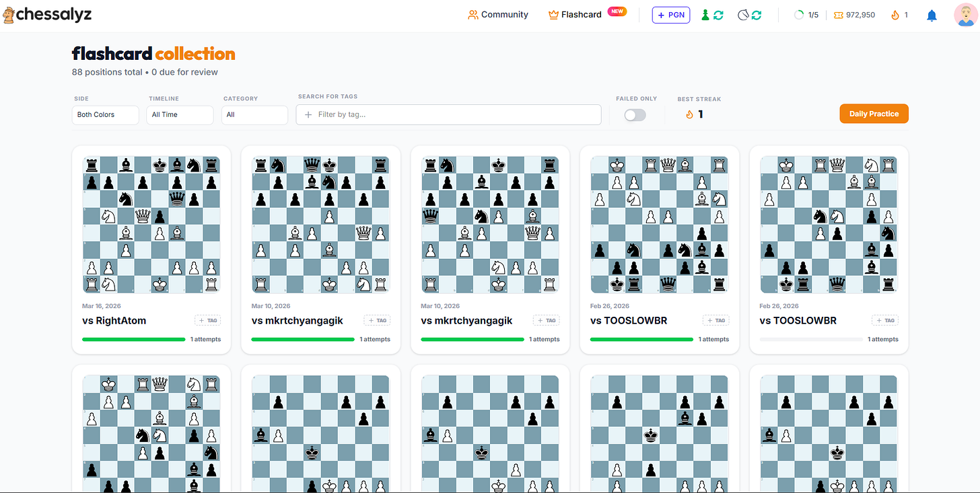Click the plus icon in tag filter
The height and width of the screenshot is (493, 980).
[x=309, y=115]
